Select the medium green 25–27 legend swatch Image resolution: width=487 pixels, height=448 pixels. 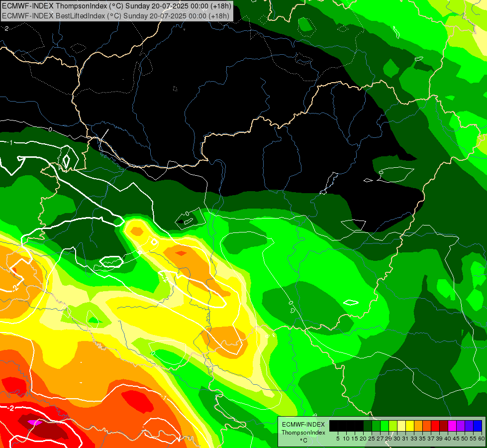(x=376, y=426)
